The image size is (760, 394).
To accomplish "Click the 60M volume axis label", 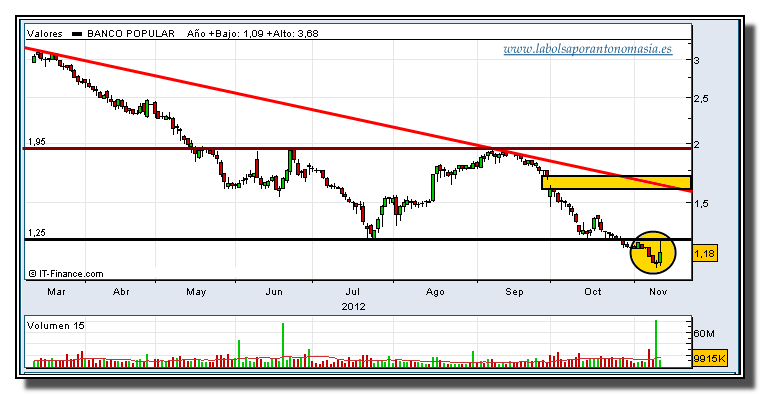I will 704,333.
